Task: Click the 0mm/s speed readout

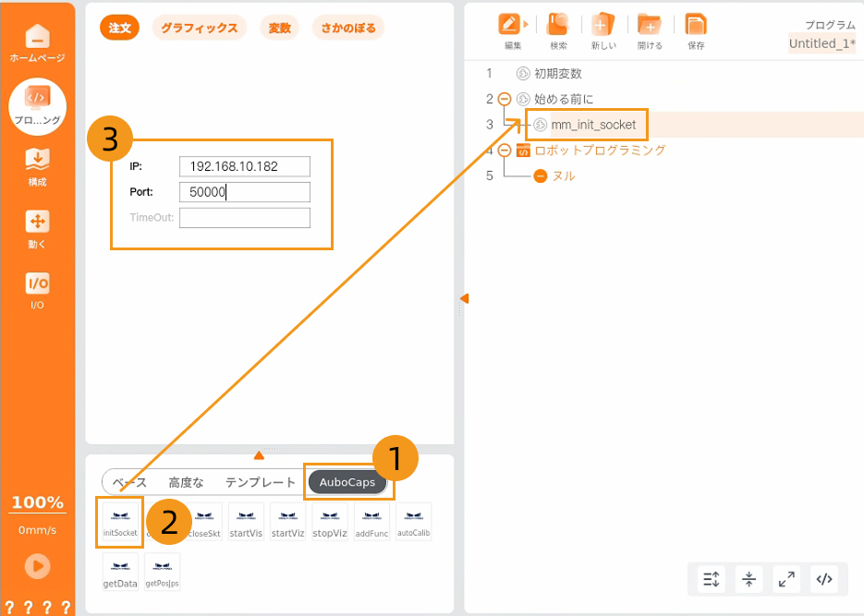Action: click(x=38, y=530)
